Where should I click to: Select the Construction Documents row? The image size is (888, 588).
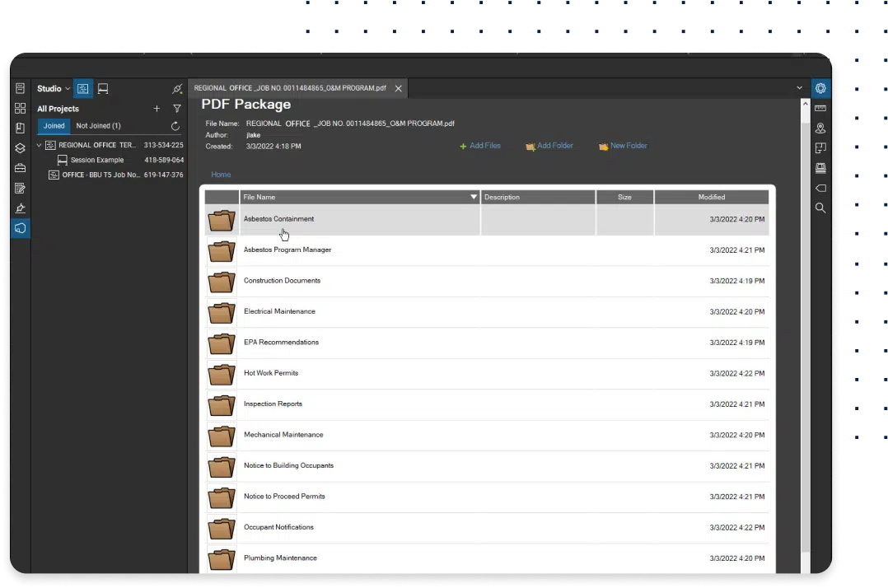487,281
